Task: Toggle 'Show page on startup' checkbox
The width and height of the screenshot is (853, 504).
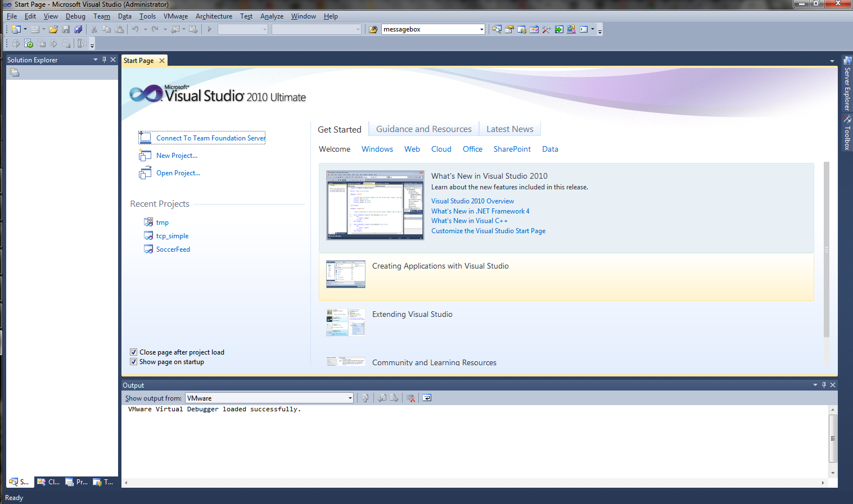Action: coord(134,362)
